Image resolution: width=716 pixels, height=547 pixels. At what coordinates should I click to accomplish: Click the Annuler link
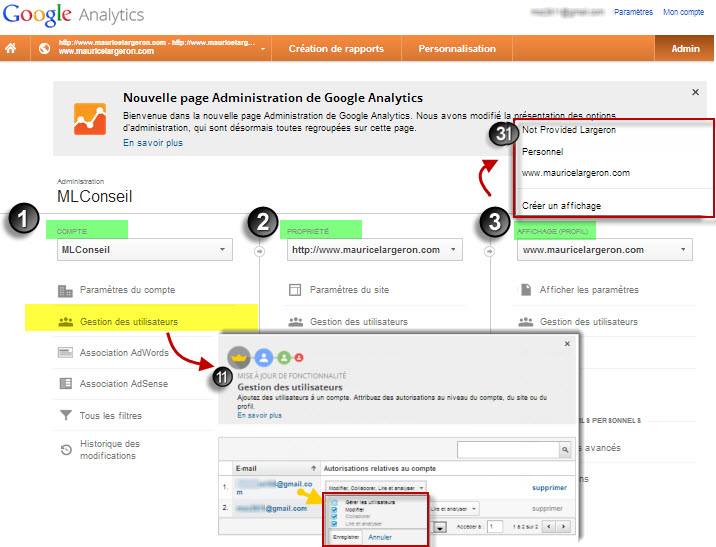click(380, 537)
